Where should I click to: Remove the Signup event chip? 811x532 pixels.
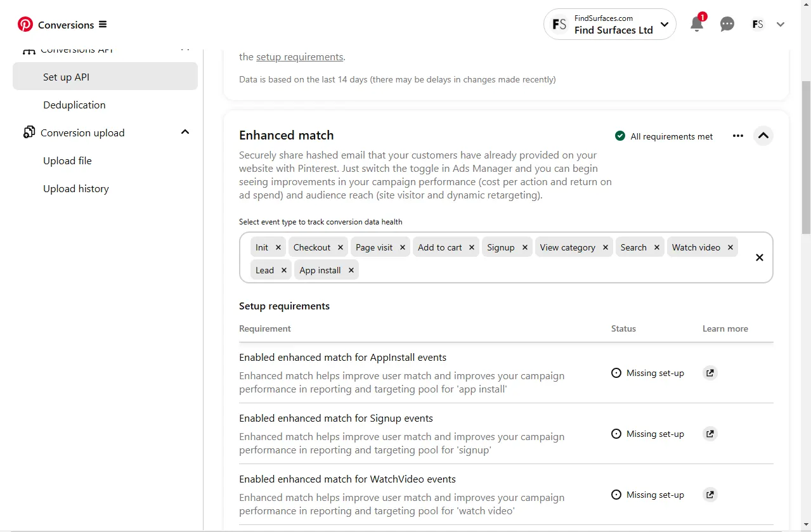525,247
